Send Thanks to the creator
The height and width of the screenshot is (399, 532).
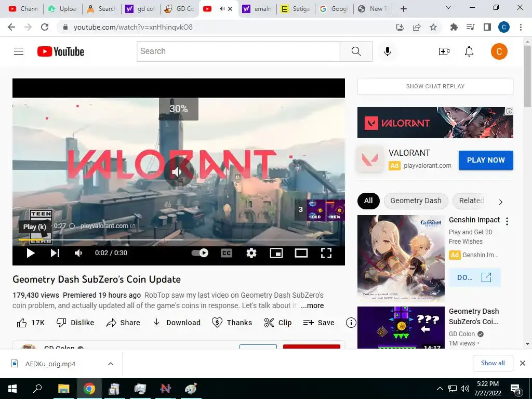coord(232,323)
